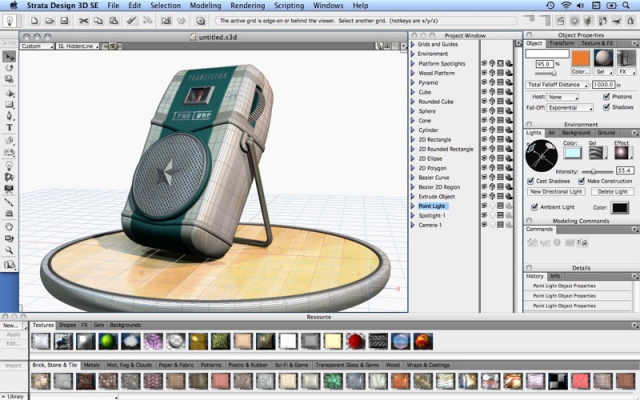Toggle visibility eye of Wood Platform row

tap(484, 73)
